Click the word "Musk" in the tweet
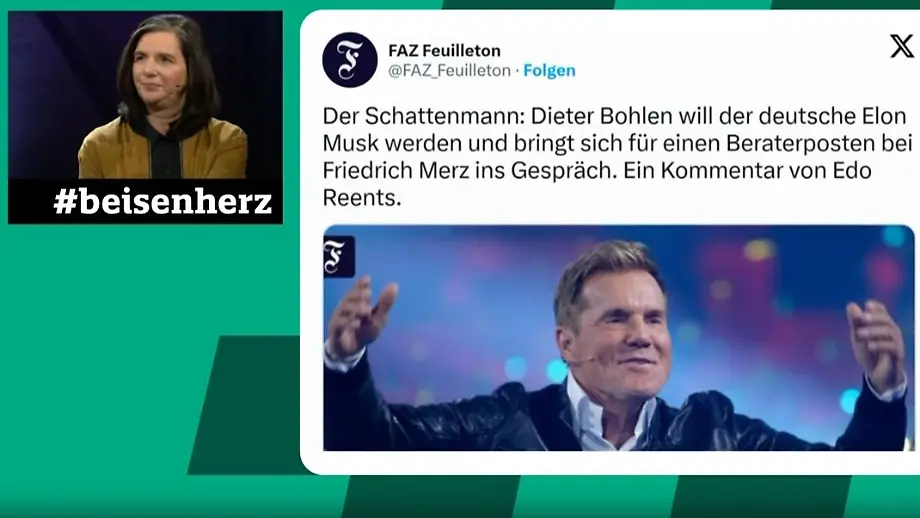920x518 pixels. tap(351, 143)
